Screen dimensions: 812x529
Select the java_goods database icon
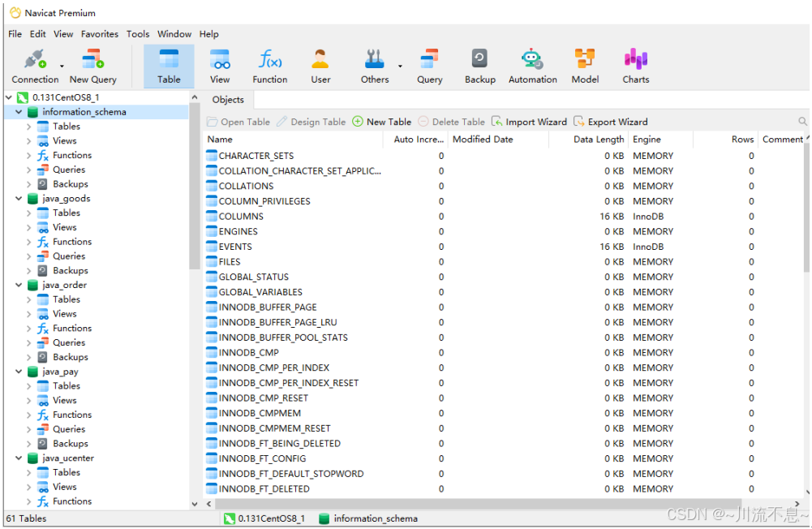[32, 199]
